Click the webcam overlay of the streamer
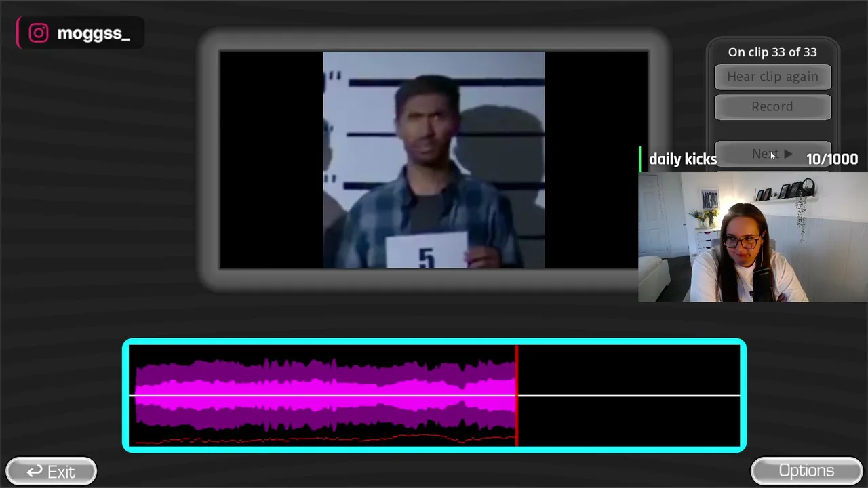 pyautogui.click(x=753, y=237)
